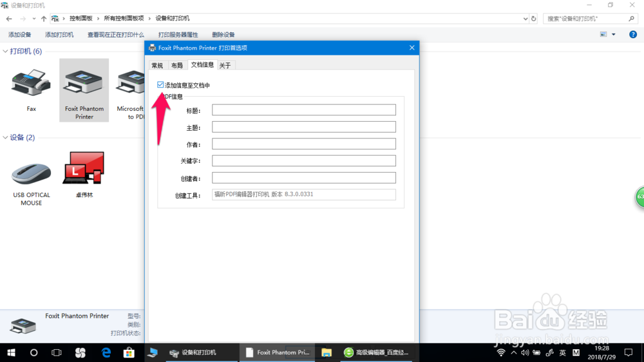Viewport: 644px width, 362px height.
Task: Switch to Foxit Phantom Pri... taskbar window
Action: click(x=277, y=352)
